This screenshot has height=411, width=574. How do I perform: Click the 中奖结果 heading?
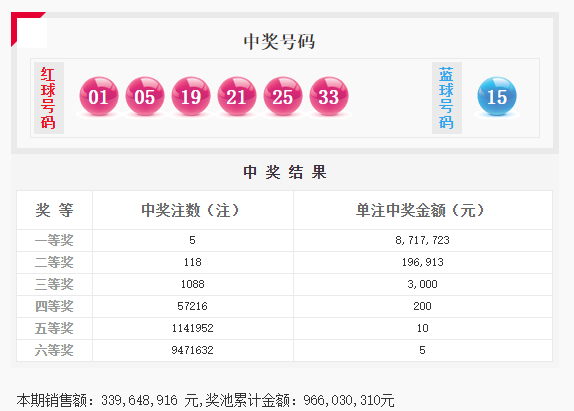pyautogui.click(x=285, y=172)
